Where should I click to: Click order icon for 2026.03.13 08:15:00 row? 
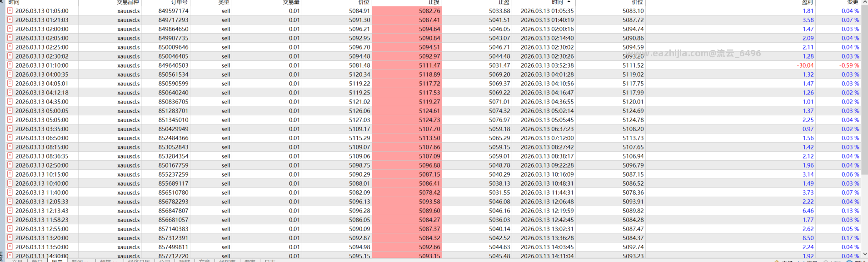pos(10,147)
